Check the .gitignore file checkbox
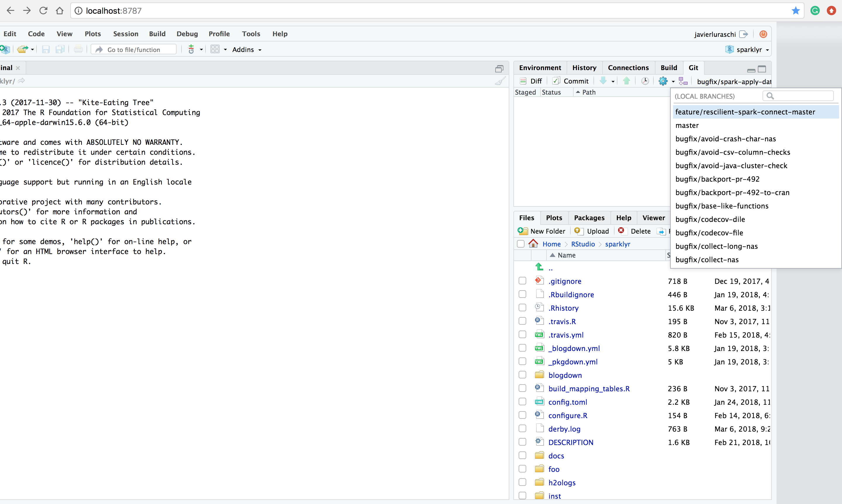Screen dimensions: 842x504 click(x=522, y=281)
